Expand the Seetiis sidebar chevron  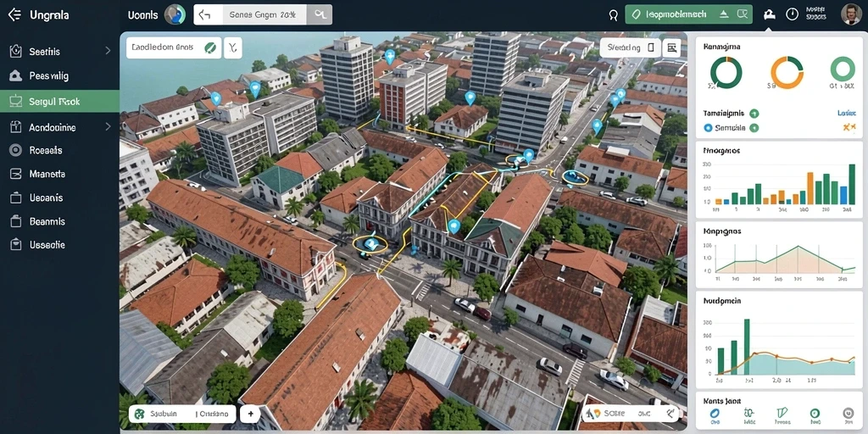click(108, 51)
